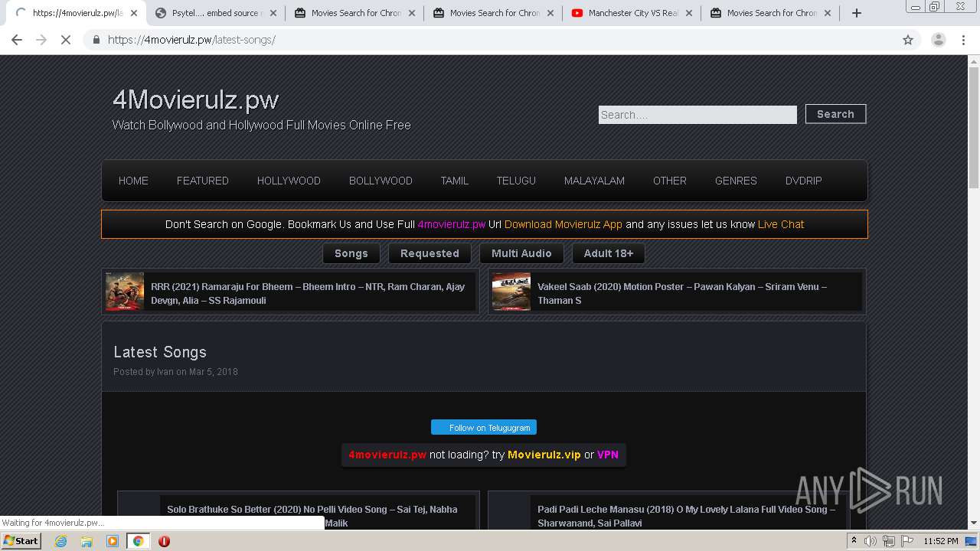
Task: Click the Action Center flag icon
Action: (x=906, y=541)
